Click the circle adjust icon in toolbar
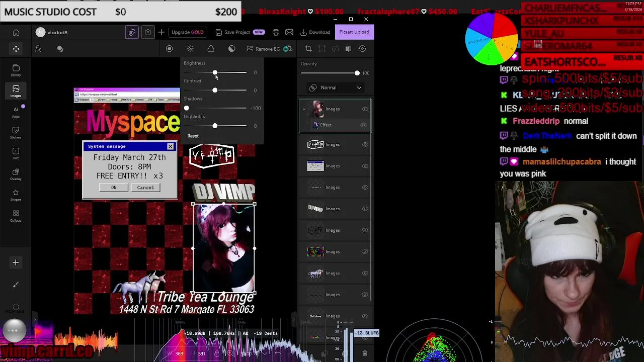Screen dimensions: 644x362 (170, 49)
